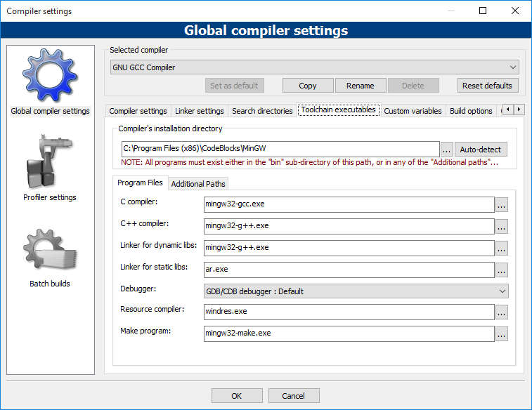Browse for static libs linker executable
Viewport: 532px width, 410px height.
(501, 270)
